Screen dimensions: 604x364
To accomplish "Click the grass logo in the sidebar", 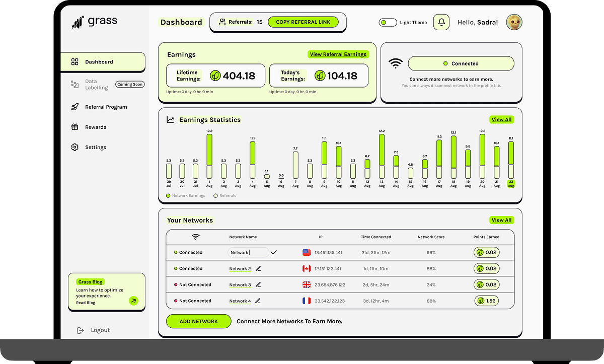I will 79,21.
